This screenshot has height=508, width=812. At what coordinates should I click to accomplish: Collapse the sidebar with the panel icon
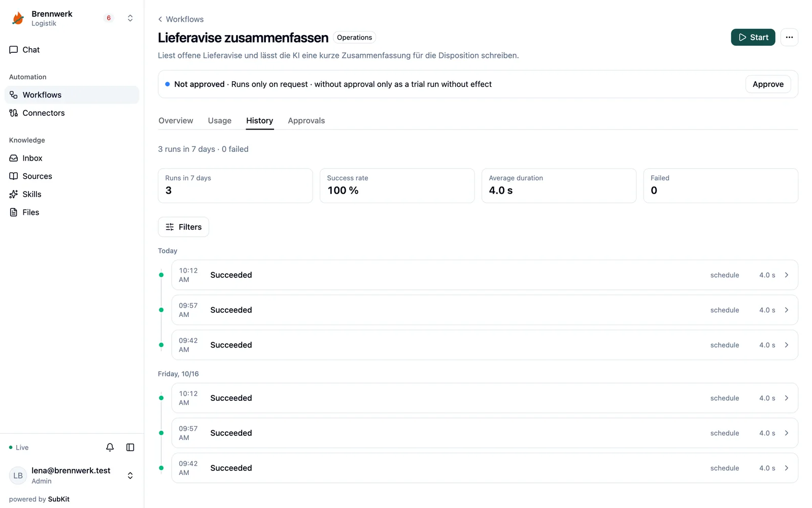click(x=130, y=447)
